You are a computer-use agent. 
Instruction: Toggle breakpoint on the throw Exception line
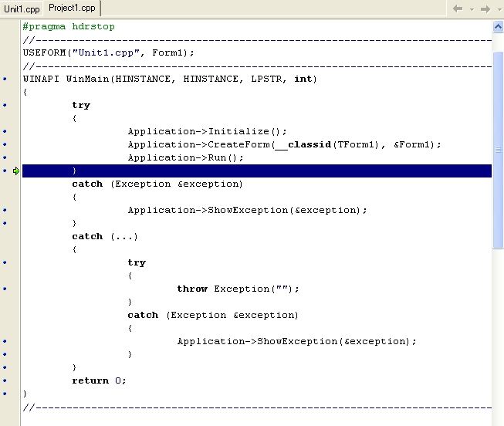pos(5,289)
